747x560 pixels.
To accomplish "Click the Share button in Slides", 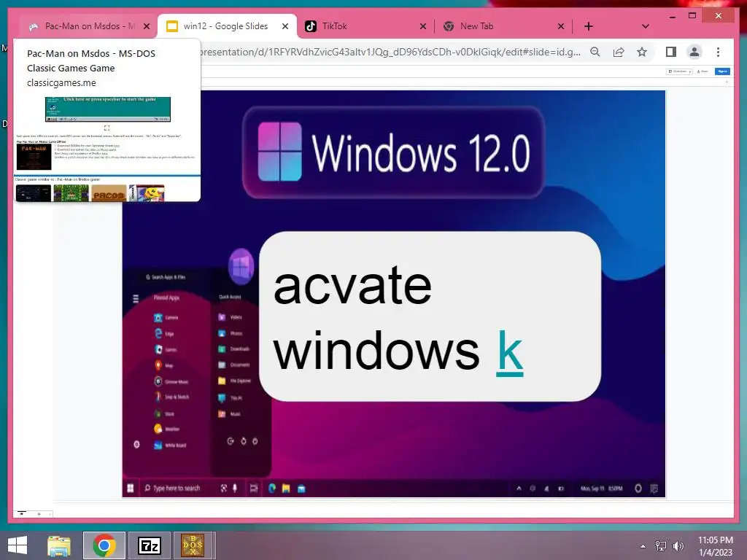I will tap(703, 71).
